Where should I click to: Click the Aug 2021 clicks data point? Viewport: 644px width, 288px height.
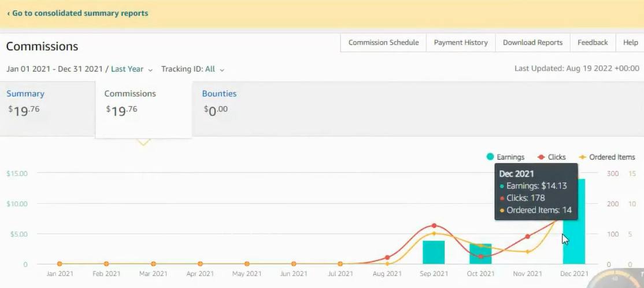click(387, 257)
